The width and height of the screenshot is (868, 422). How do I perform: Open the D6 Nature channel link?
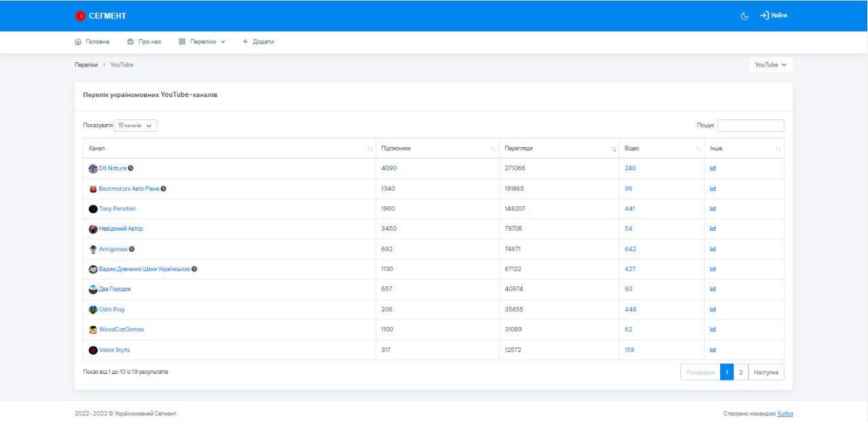tap(113, 168)
